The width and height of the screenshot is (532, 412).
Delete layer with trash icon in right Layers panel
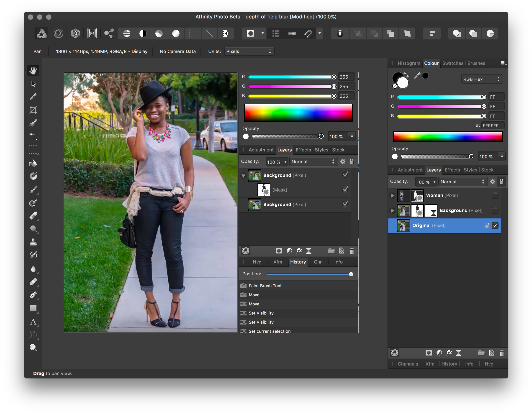pyautogui.click(x=501, y=353)
